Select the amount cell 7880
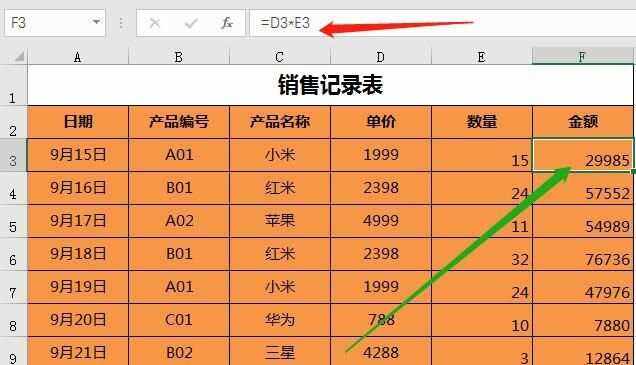 [x=583, y=320]
